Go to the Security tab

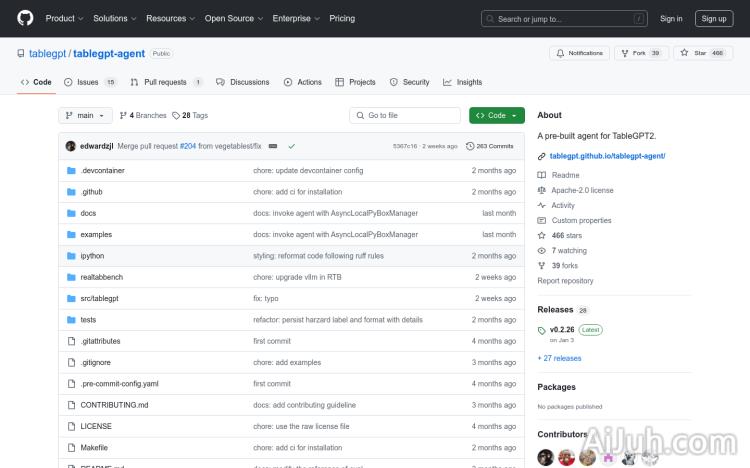[x=410, y=82]
